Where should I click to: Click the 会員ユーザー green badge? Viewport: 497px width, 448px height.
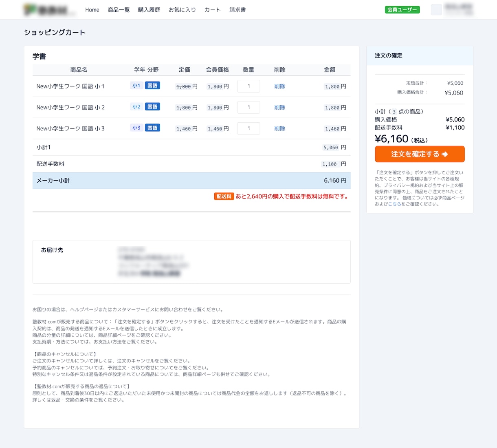(x=402, y=10)
